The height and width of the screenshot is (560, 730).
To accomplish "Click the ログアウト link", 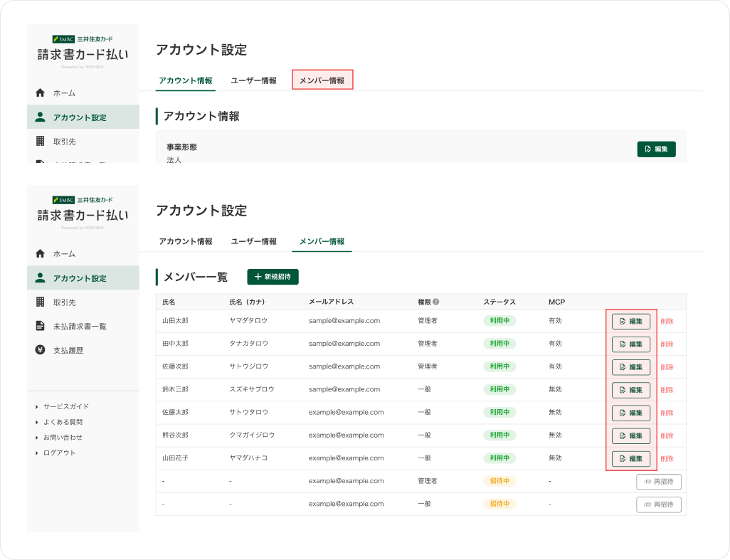I will point(59,453).
